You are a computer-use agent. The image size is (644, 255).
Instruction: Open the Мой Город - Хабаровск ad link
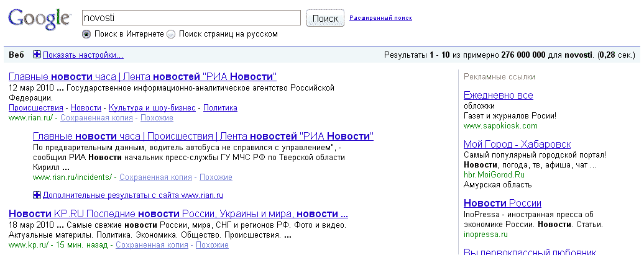click(x=517, y=145)
